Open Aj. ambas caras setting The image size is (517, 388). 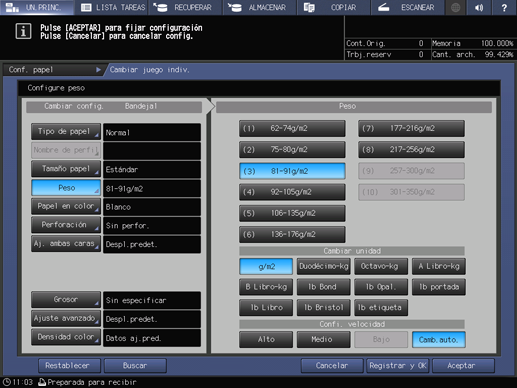(x=66, y=244)
